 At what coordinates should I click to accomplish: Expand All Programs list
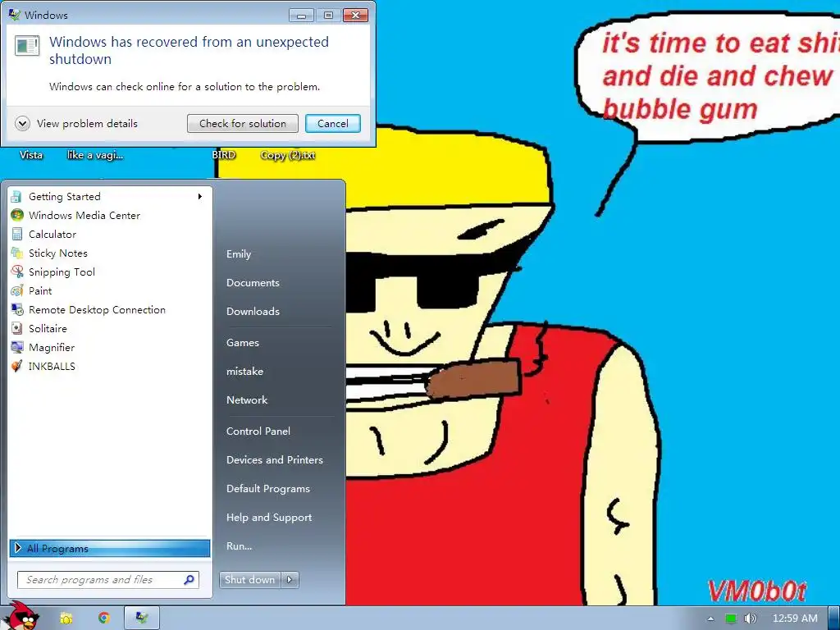tap(109, 548)
